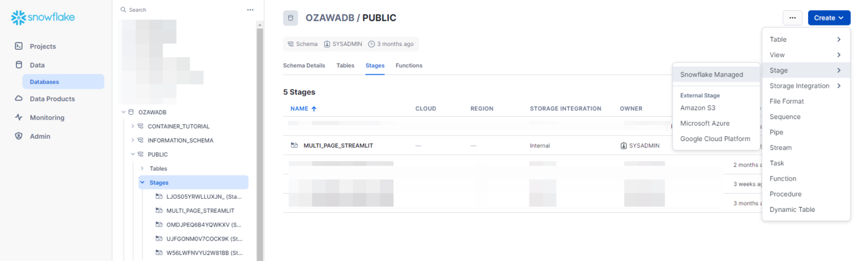Open the Create dropdown button
Viewport: 868px width, 261px height.
click(x=829, y=18)
